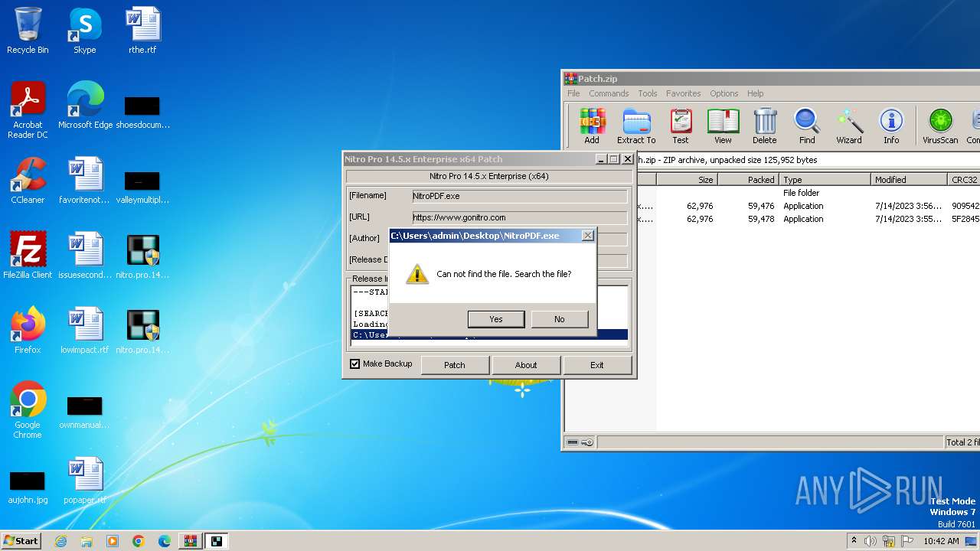Click the Exit button in patcher

[x=597, y=365]
